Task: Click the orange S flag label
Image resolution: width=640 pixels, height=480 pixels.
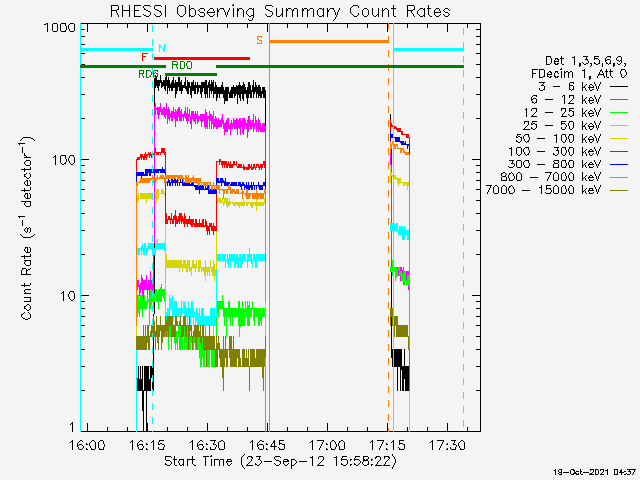Action: click(x=260, y=40)
